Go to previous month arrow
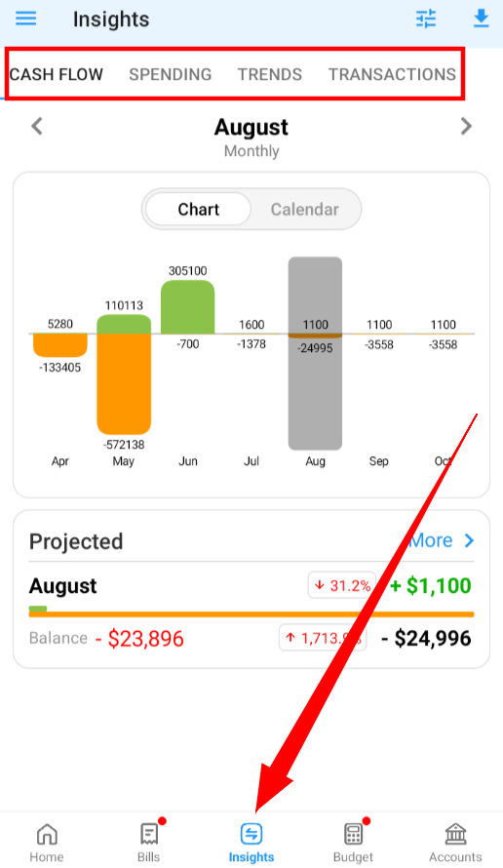The image size is (503, 868). coord(36,126)
